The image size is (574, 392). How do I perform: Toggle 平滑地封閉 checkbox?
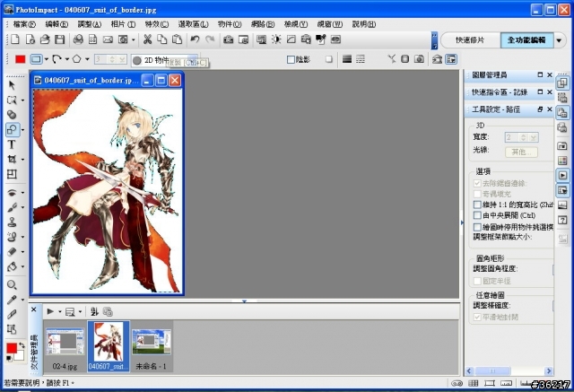point(477,317)
